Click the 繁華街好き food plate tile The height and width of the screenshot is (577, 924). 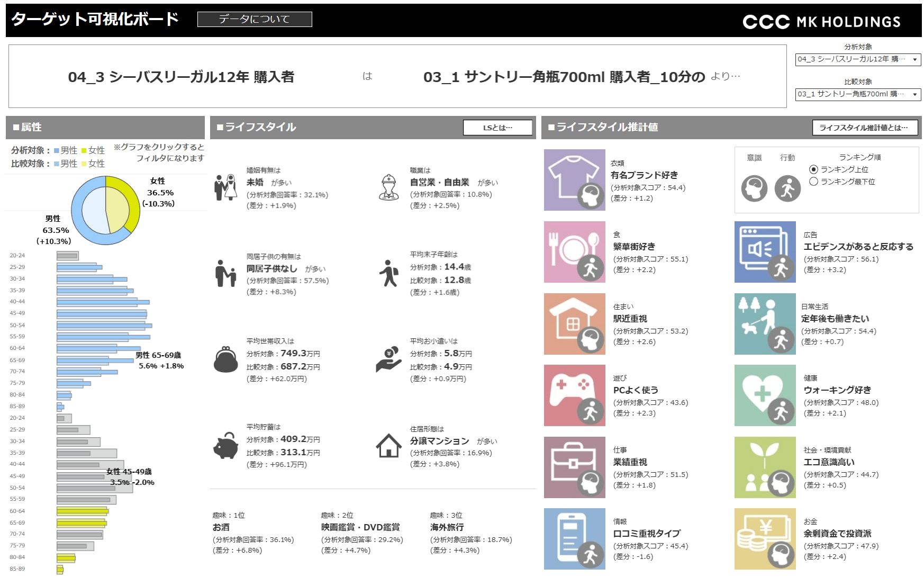click(574, 251)
